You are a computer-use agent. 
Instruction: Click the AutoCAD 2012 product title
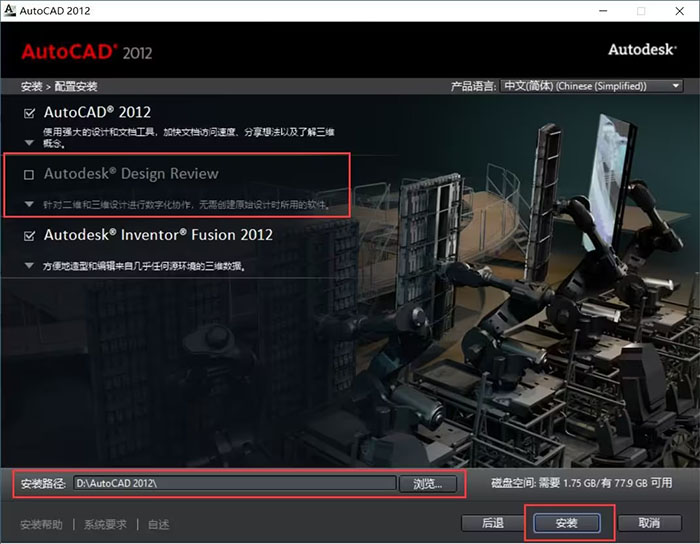tap(97, 112)
